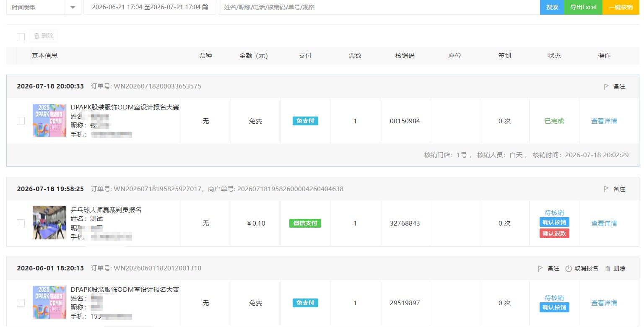Click 待核销 status on the 32768843 row
Image resolution: width=644 pixels, height=327 pixels.
pyautogui.click(x=554, y=213)
